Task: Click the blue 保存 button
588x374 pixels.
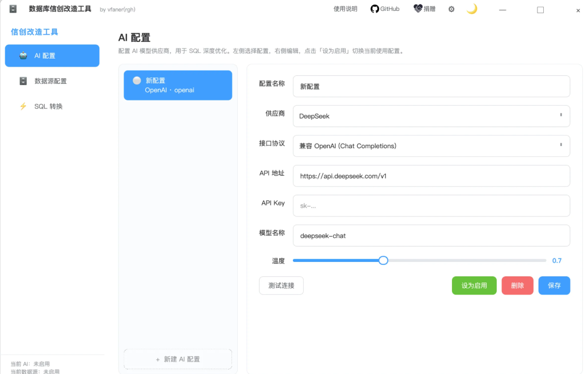Action: point(554,286)
